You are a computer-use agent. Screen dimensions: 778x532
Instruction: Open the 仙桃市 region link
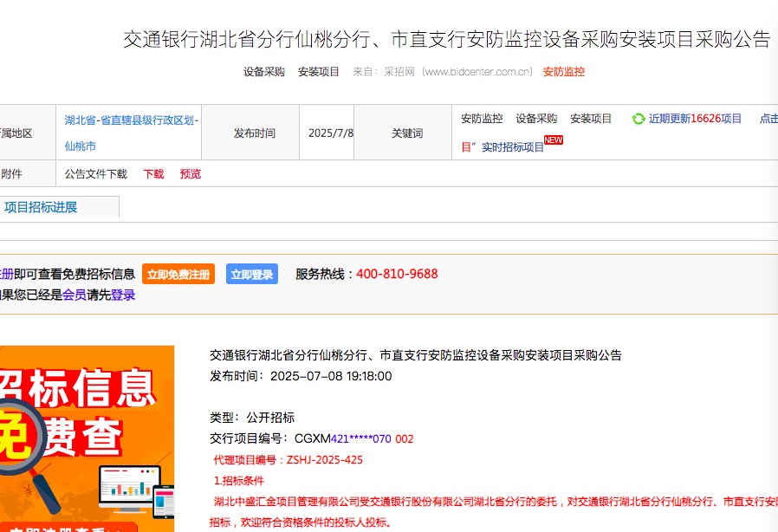tap(80, 146)
